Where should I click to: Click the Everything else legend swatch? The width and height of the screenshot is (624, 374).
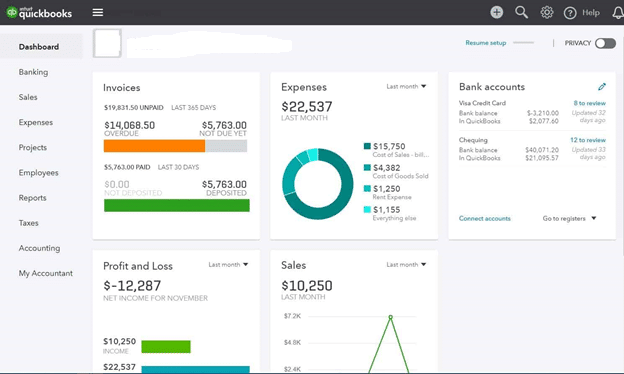click(367, 210)
